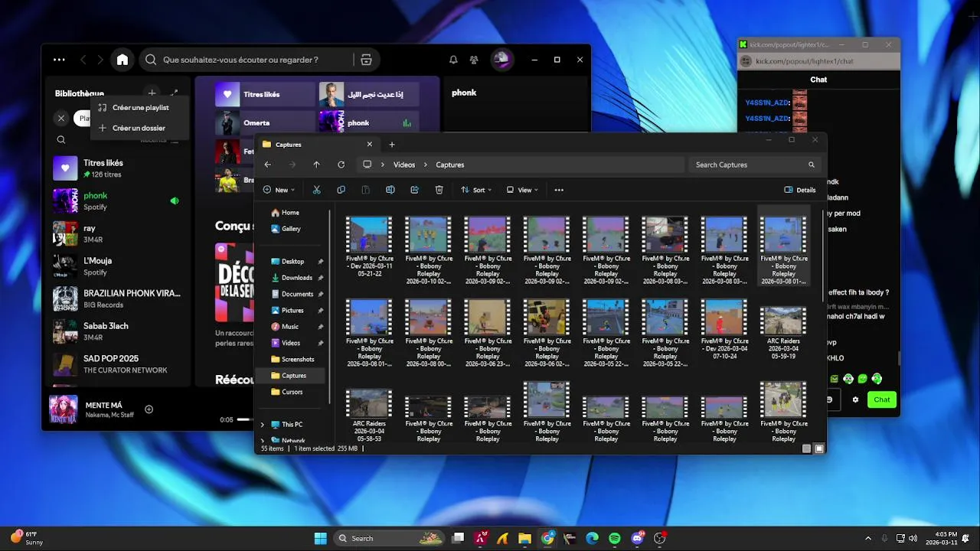
Task: Open Home in Explorer sidebar
Action: pos(290,213)
